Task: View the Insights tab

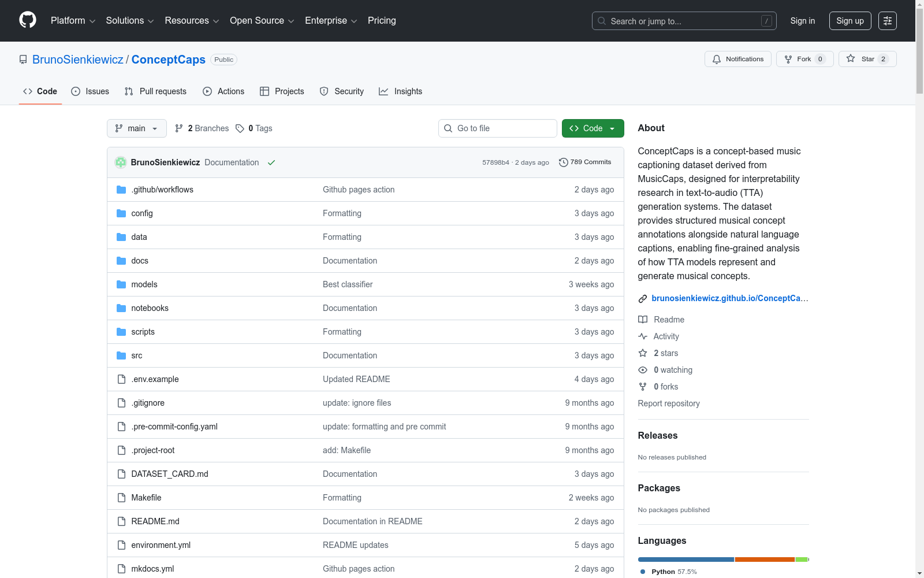Action: coord(400,91)
